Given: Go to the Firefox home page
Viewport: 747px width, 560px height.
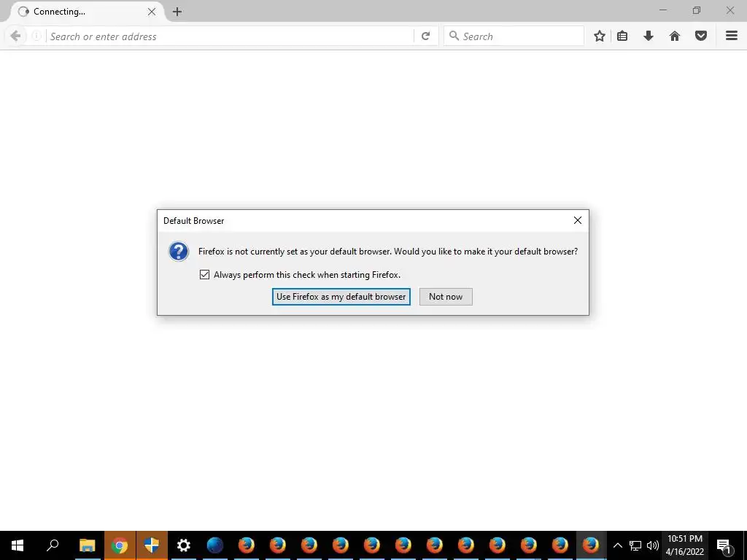Looking at the screenshot, I should pos(675,36).
